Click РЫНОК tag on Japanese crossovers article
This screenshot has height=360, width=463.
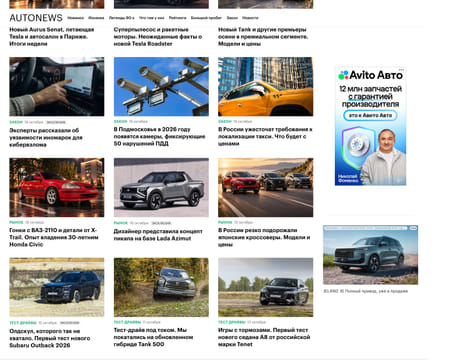click(225, 222)
